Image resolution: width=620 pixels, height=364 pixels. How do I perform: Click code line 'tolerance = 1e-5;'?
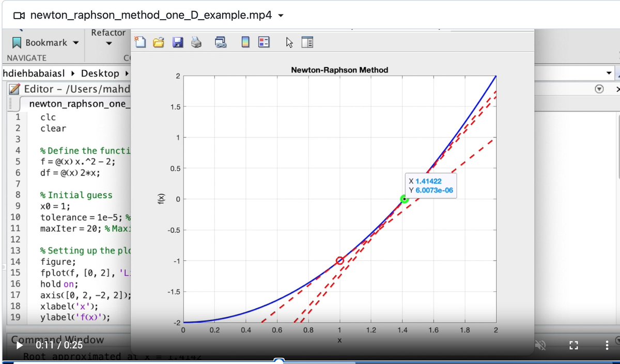(x=82, y=217)
